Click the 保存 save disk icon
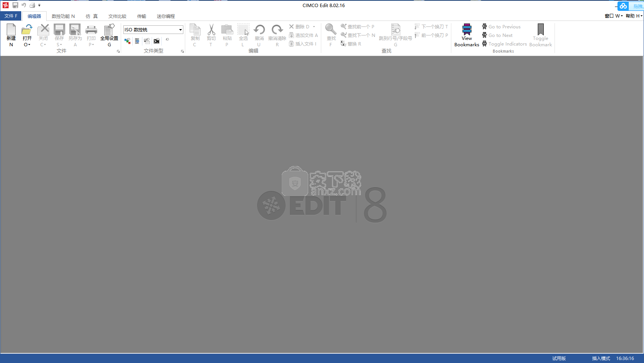 (x=59, y=29)
